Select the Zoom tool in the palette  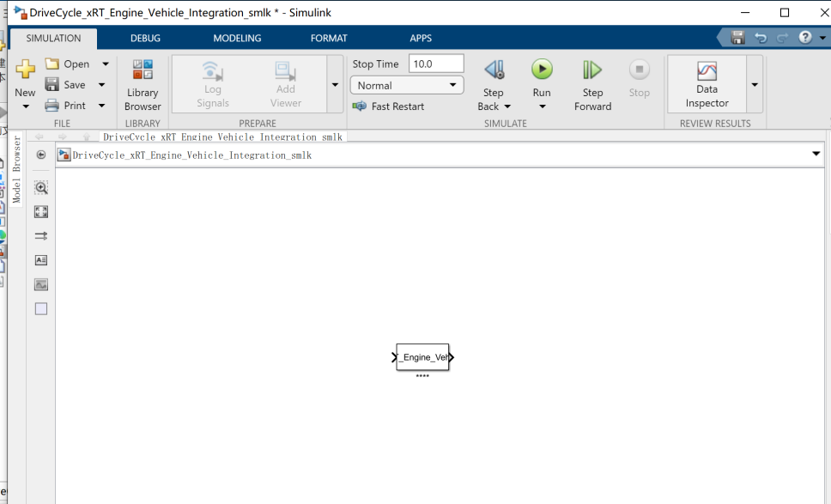41,187
